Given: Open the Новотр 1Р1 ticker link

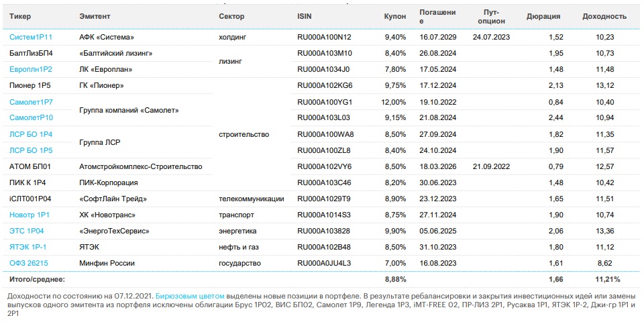Looking at the screenshot, I should coord(29,215).
